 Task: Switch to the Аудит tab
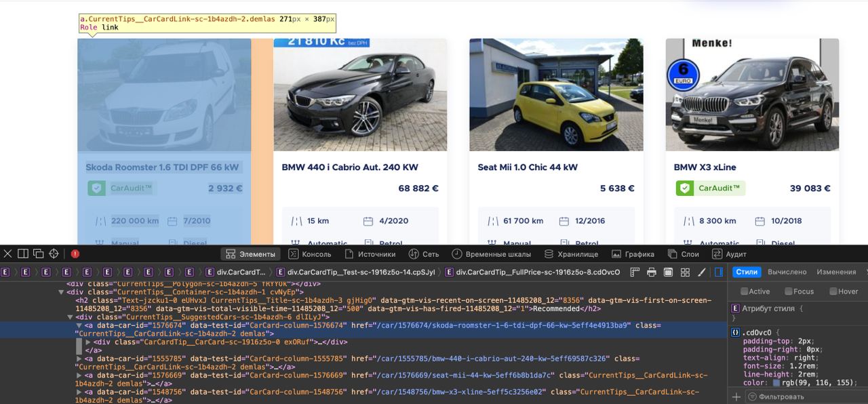730,254
